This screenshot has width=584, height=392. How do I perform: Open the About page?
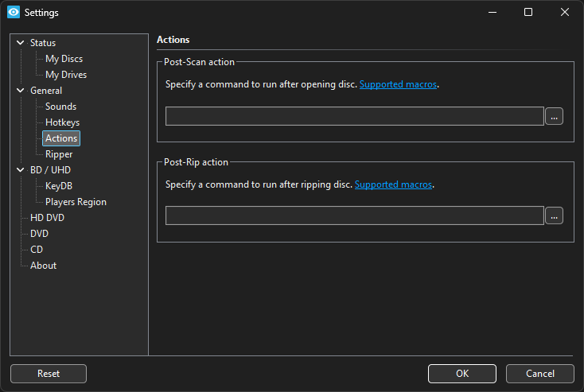(x=43, y=266)
